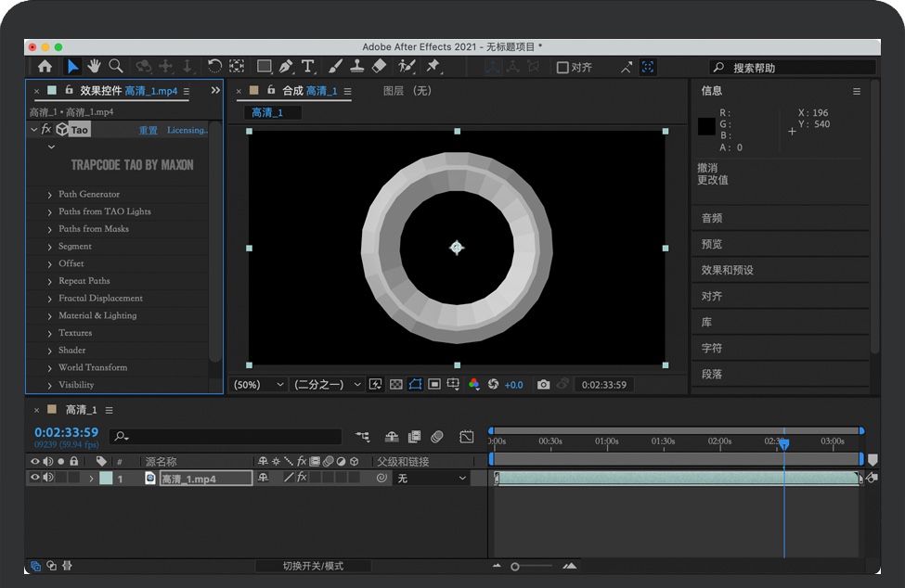Image resolution: width=905 pixels, height=588 pixels.
Task: Click the 重置 reset link for Tao
Action: coord(149,130)
